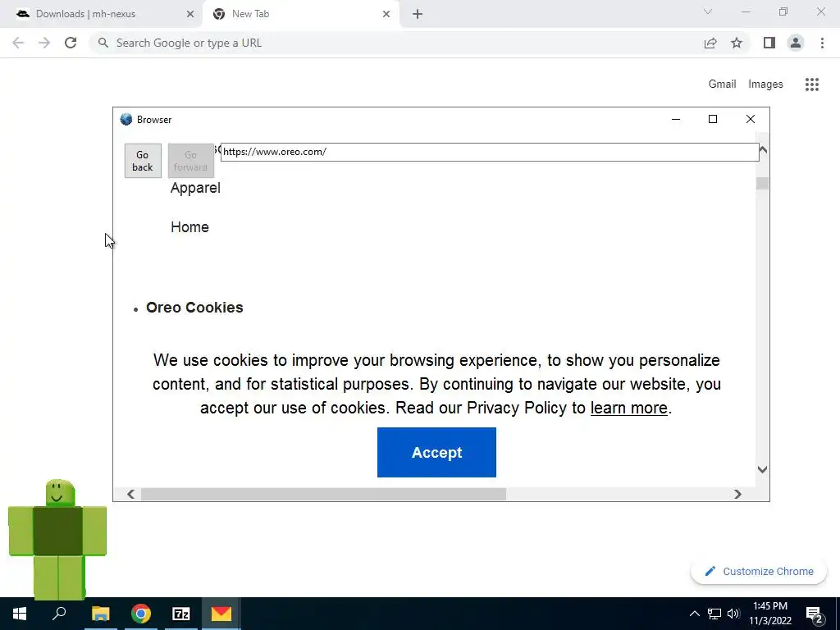Click Chrome taskbar icon
The height and width of the screenshot is (630, 840).
[x=141, y=614]
